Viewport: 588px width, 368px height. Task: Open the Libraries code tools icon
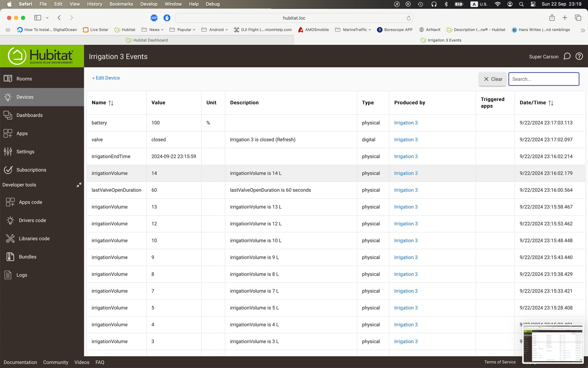pos(10,238)
